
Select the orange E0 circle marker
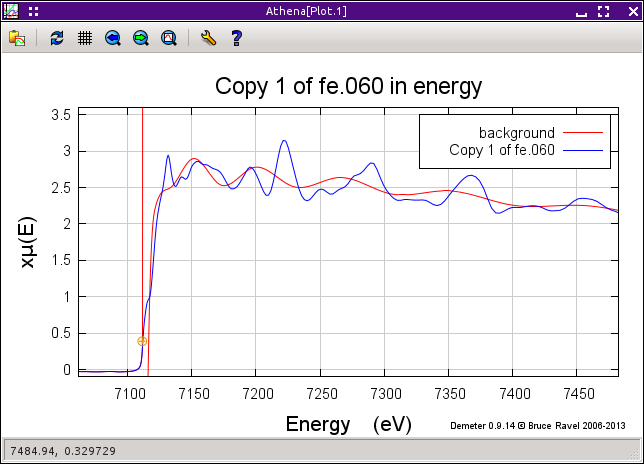(142, 341)
